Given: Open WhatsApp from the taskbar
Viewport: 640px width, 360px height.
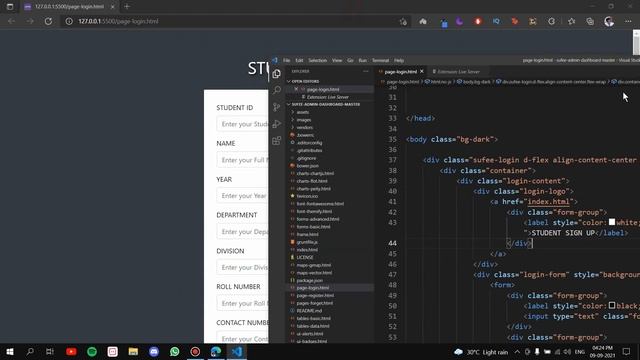Looking at the screenshot, I should [x=175, y=351].
